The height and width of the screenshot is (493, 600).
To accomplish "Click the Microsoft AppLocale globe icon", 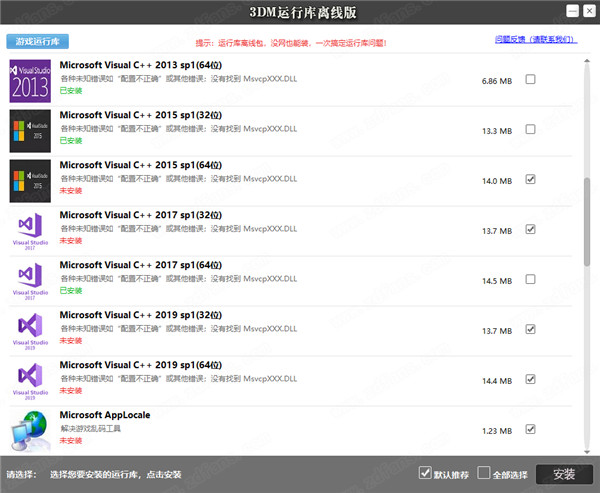I will pyautogui.click(x=30, y=430).
